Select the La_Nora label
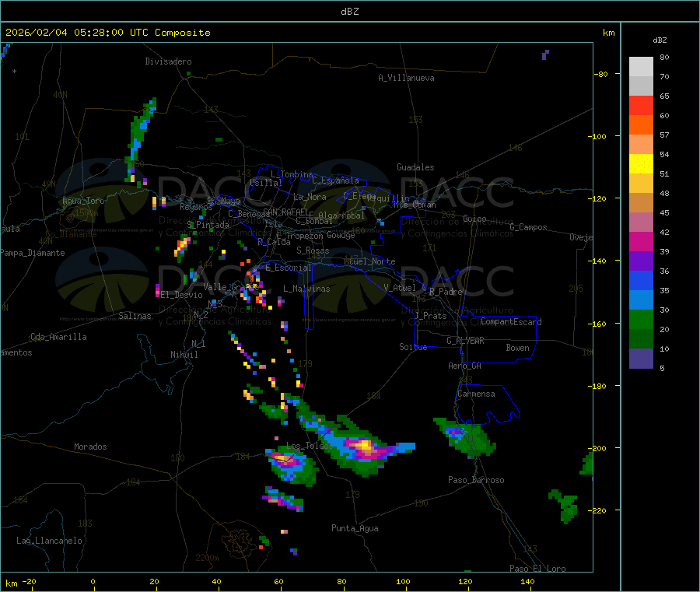The height and width of the screenshot is (592, 700). (310, 197)
